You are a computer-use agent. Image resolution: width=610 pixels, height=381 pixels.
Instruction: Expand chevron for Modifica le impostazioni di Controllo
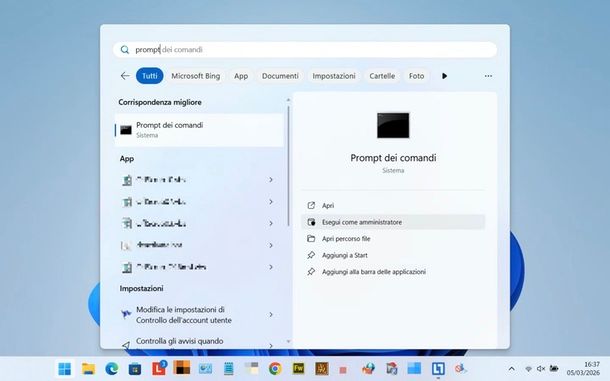[x=271, y=314]
